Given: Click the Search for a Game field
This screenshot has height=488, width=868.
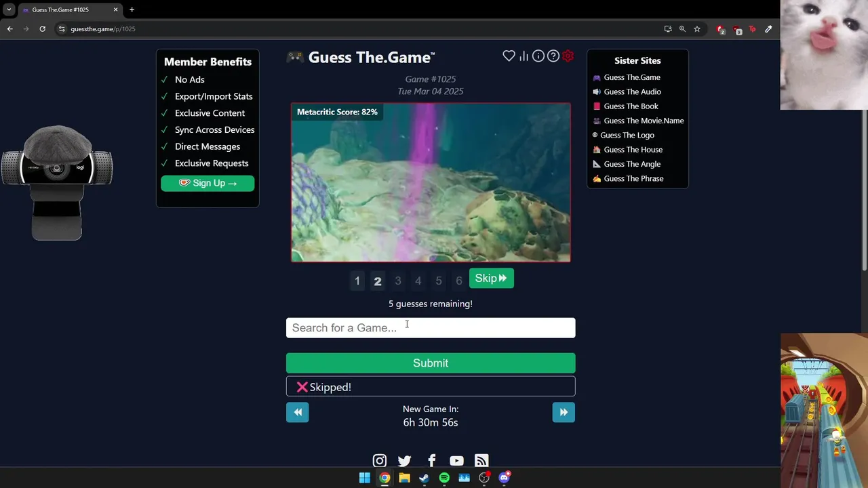Looking at the screenshot, I should coord(431,328).
